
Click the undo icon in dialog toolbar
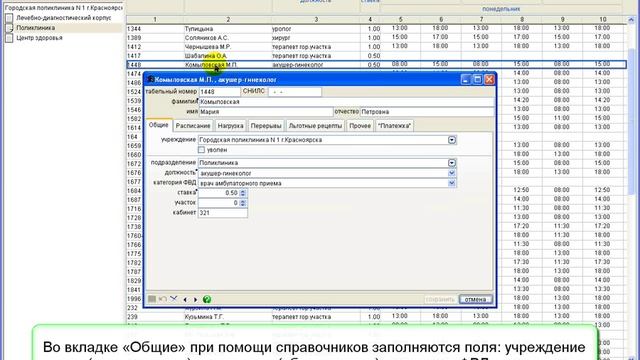(163, 299)
